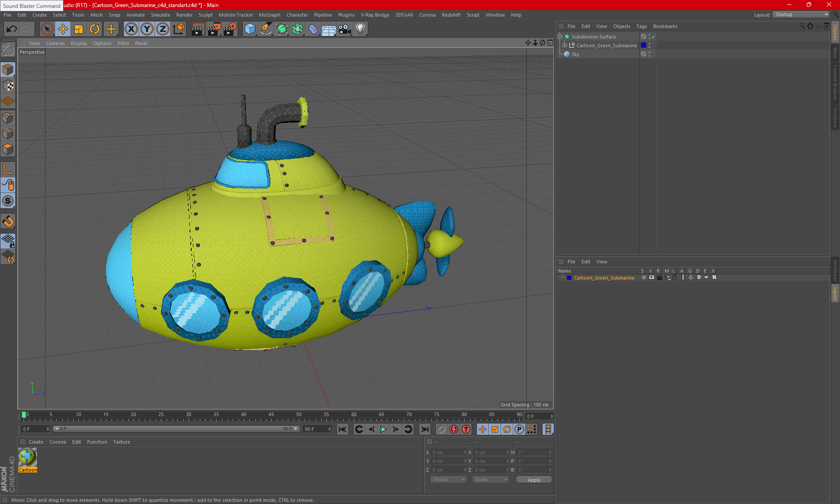Open the Layout Startup dropdown

(801, 15)
